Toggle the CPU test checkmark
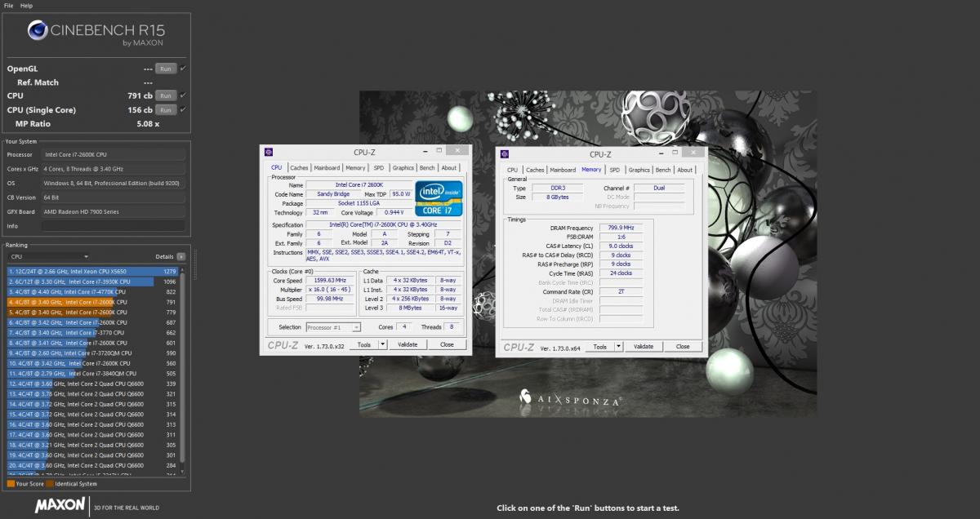This screenshot has width=980, height=519. [x=182, y=95]
